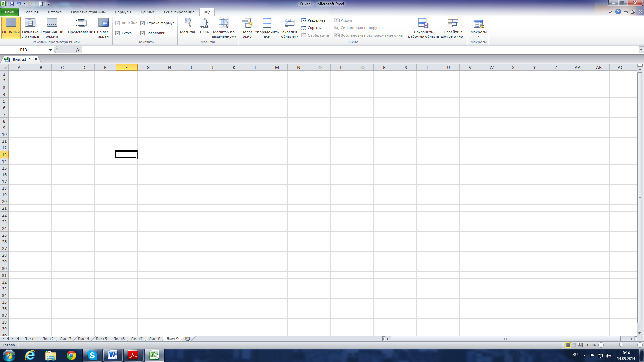Toggle the Сетка gridlines checkbox
The height and width of the screenshot is (362, 644).
118,33
